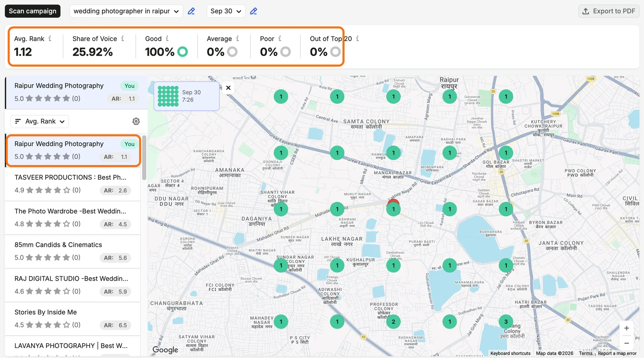Open list settings gear icon
The width and height of the screenshot is (644, 358).
[x=136, y=121]
